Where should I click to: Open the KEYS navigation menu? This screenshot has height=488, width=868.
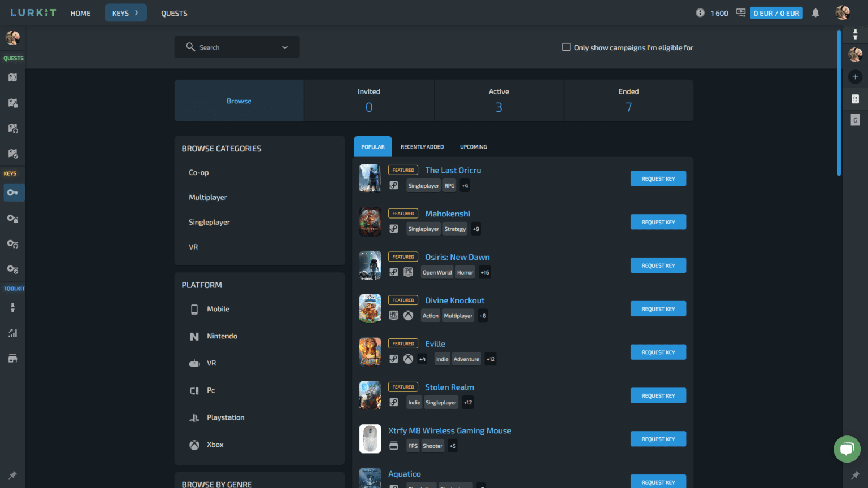[x=125, y=13]
